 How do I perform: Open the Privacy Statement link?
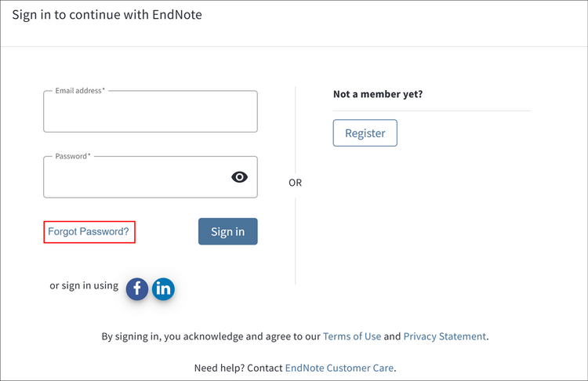pyautogui.click(x=445, y=336)
